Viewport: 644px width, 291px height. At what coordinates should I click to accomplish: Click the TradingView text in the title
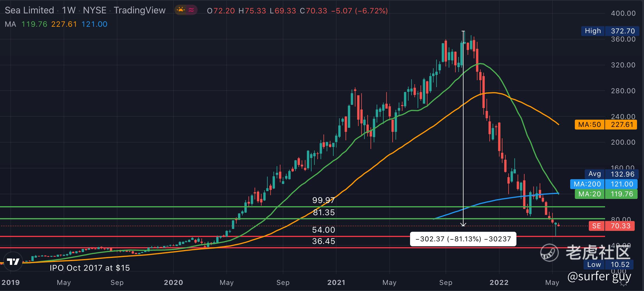(x=139, y=10)
